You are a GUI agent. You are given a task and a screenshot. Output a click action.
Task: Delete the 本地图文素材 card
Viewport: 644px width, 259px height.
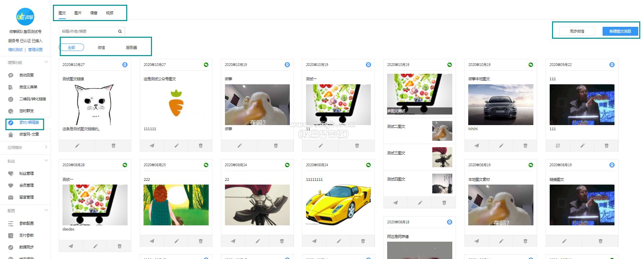pos(525,241)
